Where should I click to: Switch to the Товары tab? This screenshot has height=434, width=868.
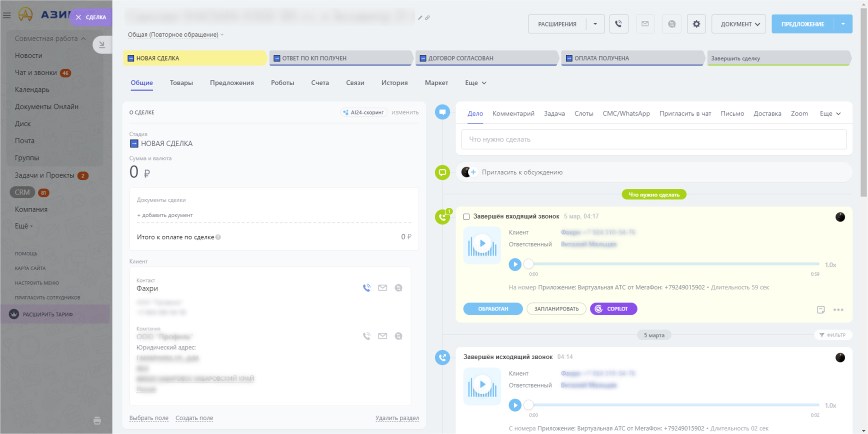(181, 83)
